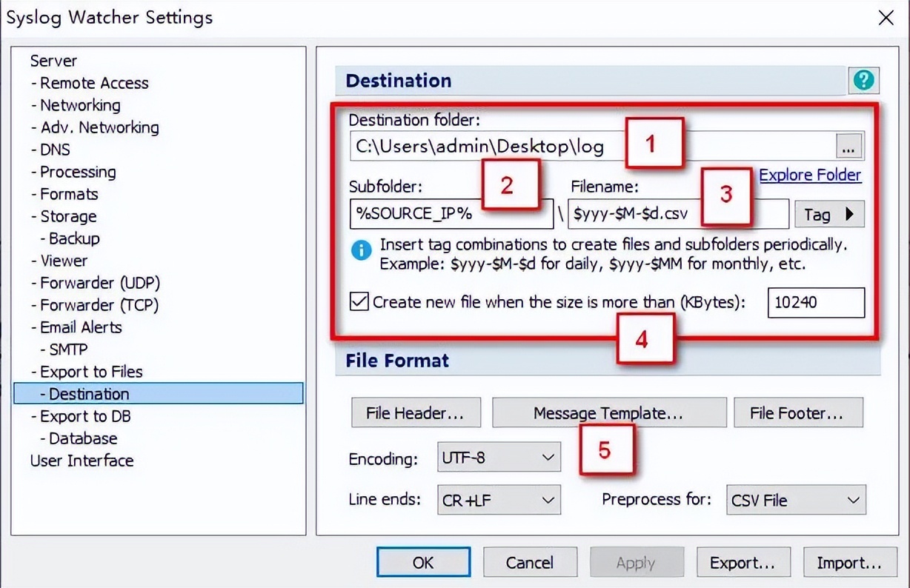
Task: Click the Explore Folder link
Action: (x=810, y=176)
